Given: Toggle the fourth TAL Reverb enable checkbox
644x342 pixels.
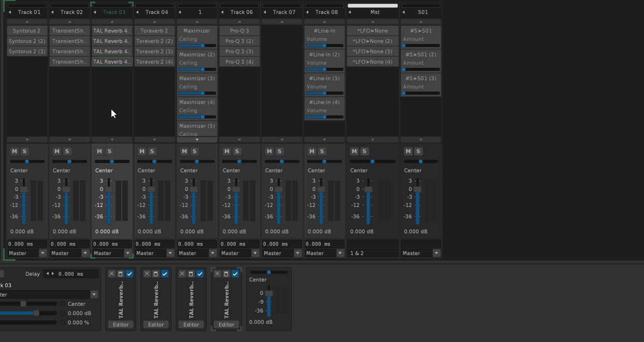Looking at the screenshot, I should [235, 274].
